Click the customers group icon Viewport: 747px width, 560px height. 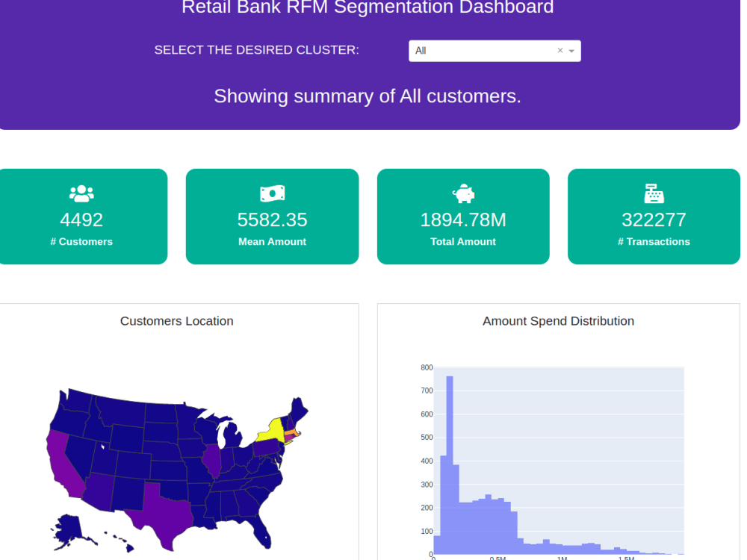[x=81, y=193]
